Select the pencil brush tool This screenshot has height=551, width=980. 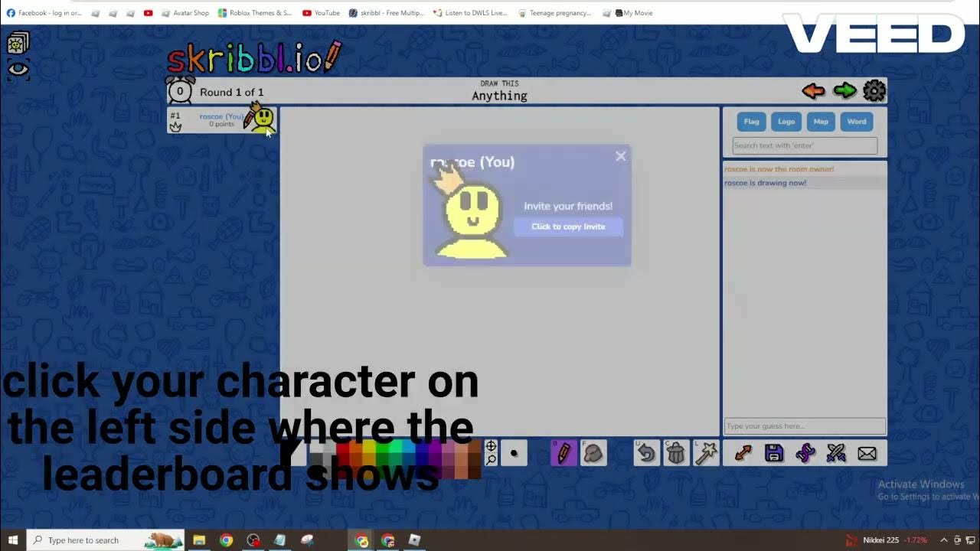tap(564, 453)
